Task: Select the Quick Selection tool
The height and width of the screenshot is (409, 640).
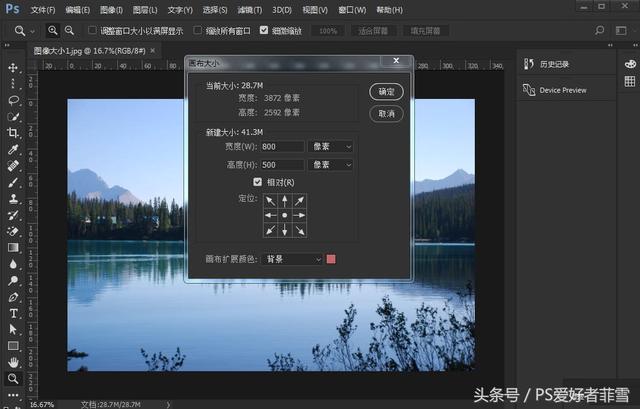Action: point(13,117)
